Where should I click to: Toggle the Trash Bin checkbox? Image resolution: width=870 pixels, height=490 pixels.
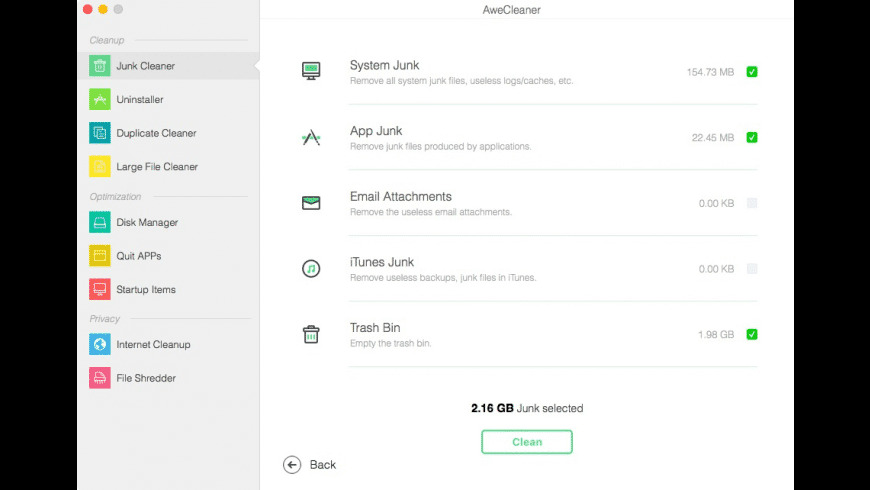752,335
